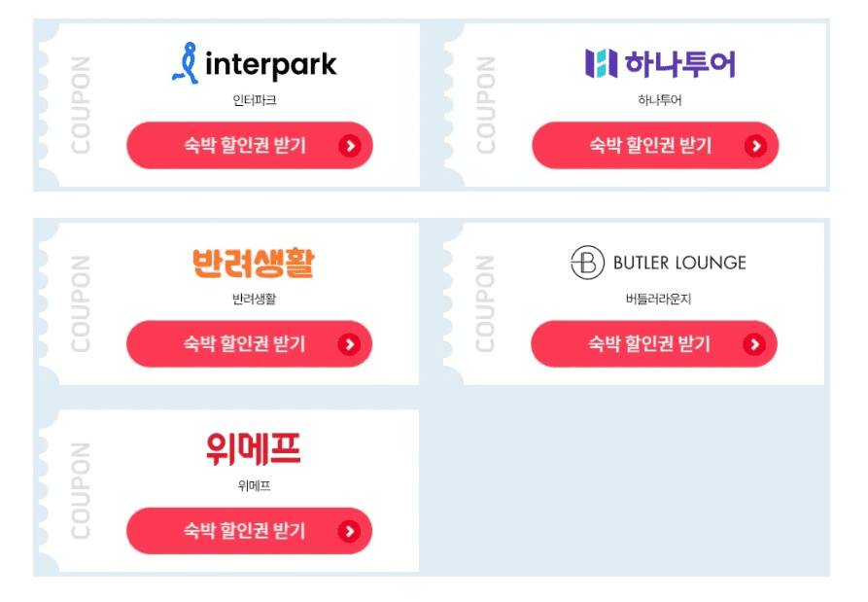The height and width of the screenshot is (602, 868).
Task: Click Butler Lounge's 숙박 할인권 받기 button
Action: coord(653,343)
